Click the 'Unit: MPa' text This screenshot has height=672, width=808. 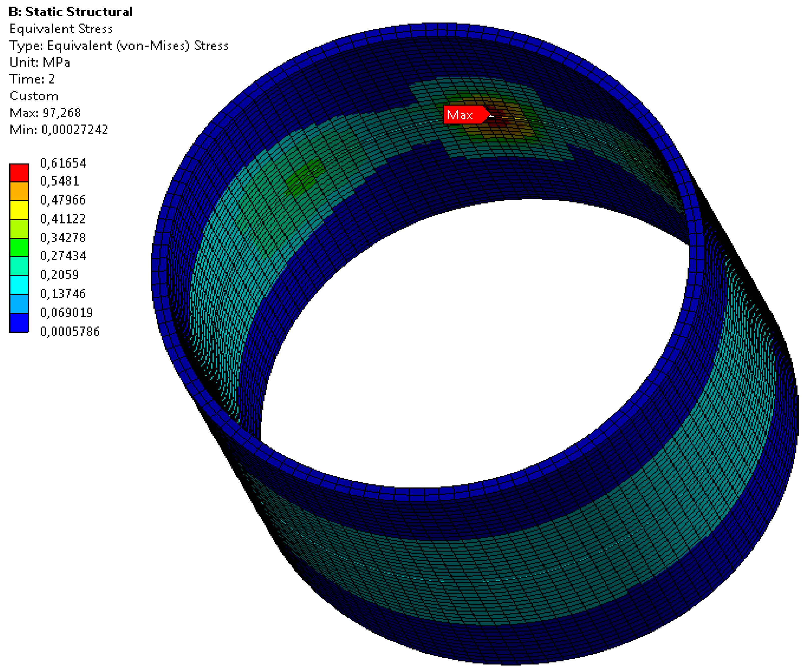click(40, 62)
